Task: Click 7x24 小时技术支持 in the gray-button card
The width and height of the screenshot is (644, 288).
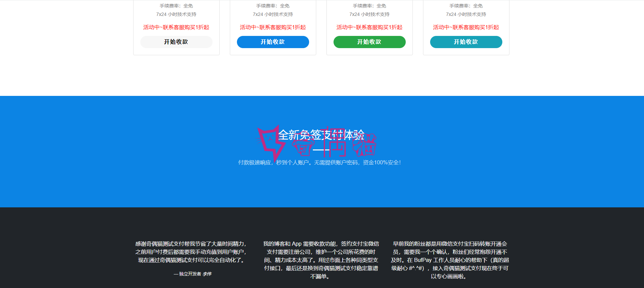Action: [x=176, y=14]
